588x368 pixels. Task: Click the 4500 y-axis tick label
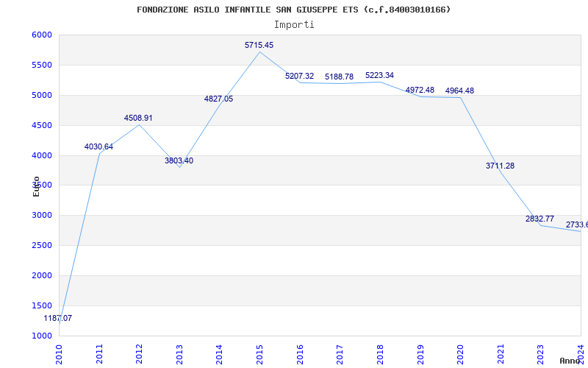point(42,125)
